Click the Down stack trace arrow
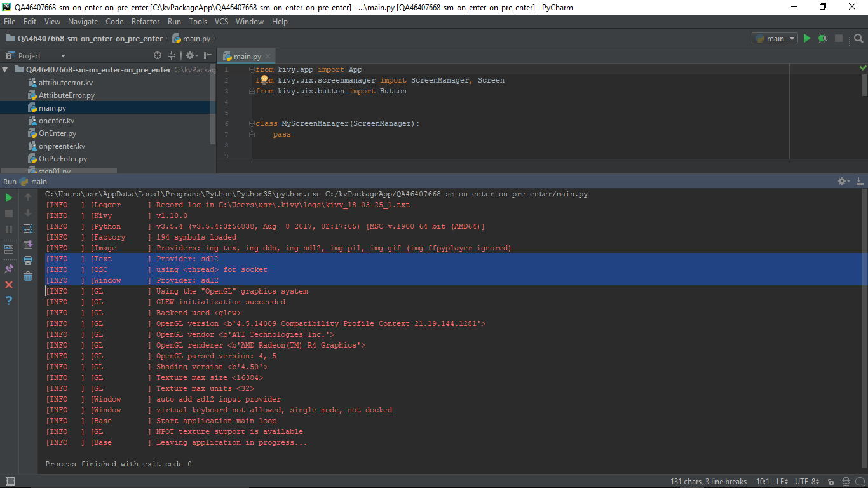The width and height of the screenshot is (868, 488). tap(28, 213)
